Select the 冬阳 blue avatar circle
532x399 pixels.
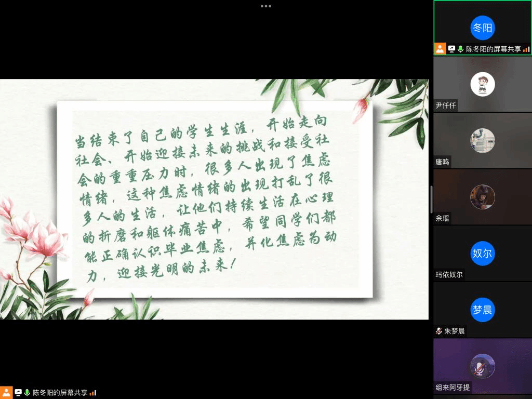point(483,28)
